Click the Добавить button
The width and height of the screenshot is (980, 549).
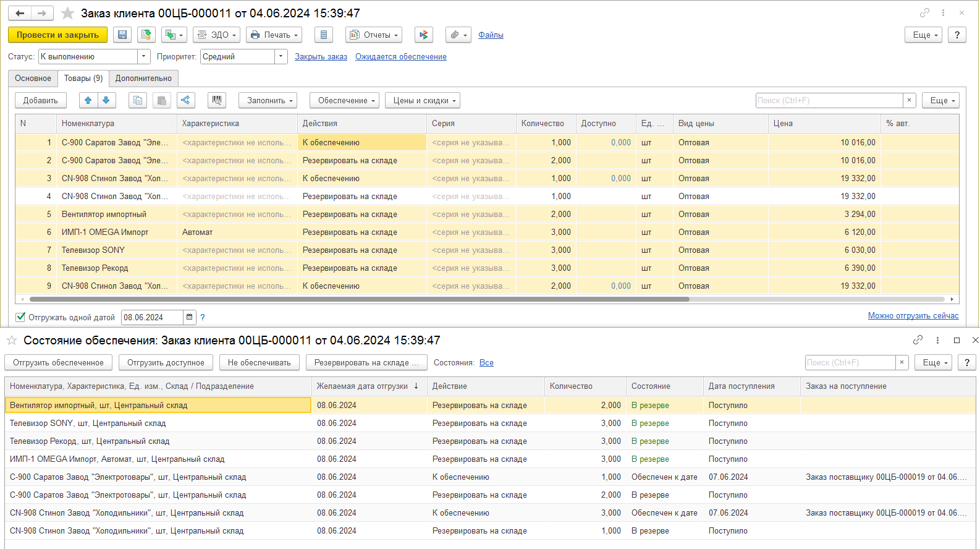click(41, 100)
